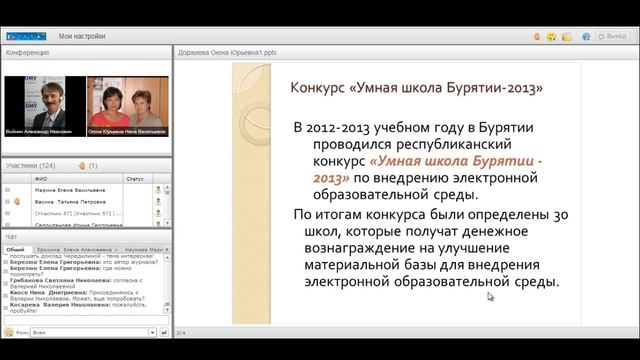Click message icon beside Киосе Нина Дмитриевна

coord(6,296)
